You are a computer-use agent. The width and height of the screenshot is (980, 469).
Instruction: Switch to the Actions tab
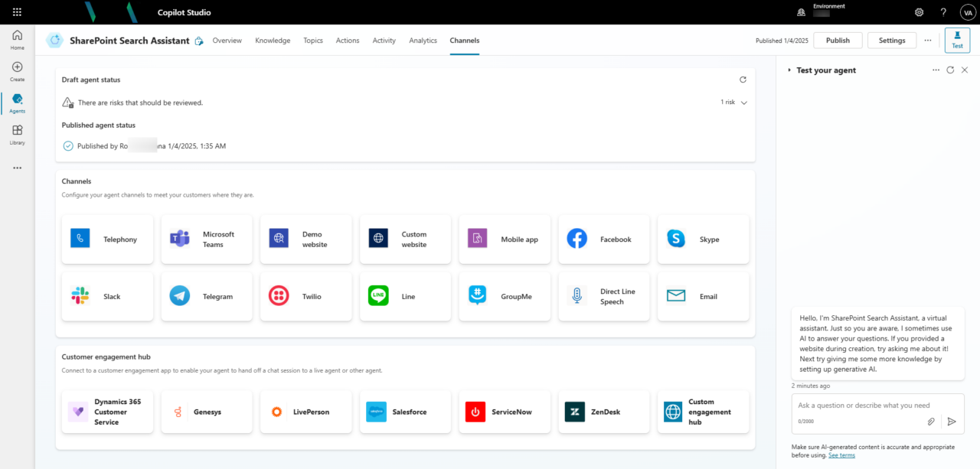coord(348,41)
